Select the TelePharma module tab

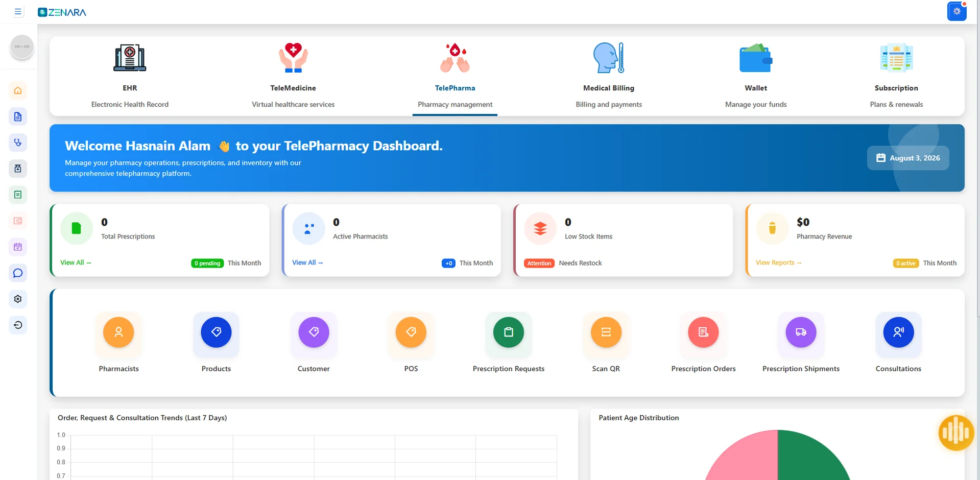[x=455, y=76]
